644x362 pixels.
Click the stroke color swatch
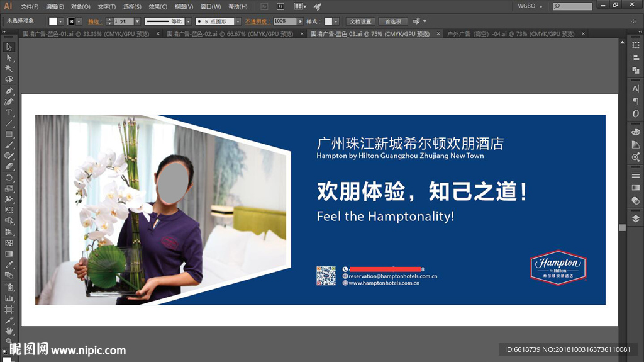pos(72,21)
